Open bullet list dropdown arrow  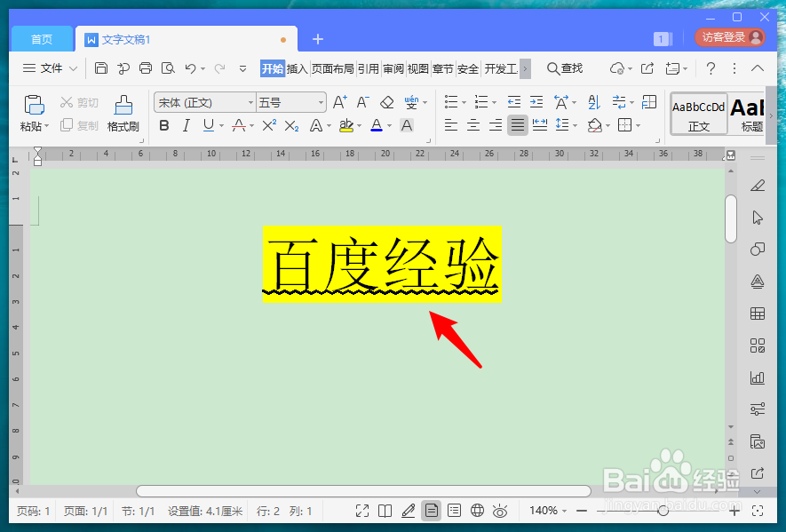click(x=464, y=103)
